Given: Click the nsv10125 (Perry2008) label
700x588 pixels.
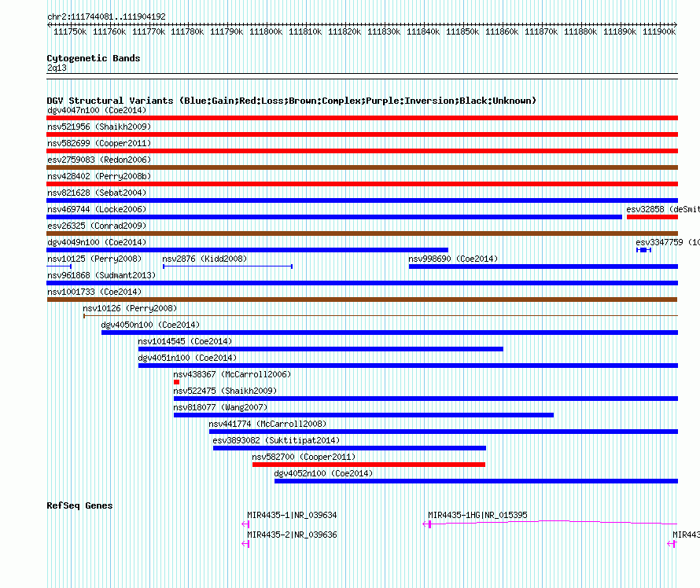Looking at the screenshot, I should [x=94, y=259].
